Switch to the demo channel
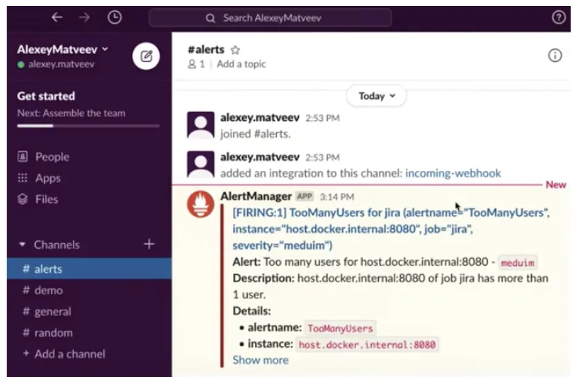Viewport: 584px width, 392px height. (x=89, y=290)
